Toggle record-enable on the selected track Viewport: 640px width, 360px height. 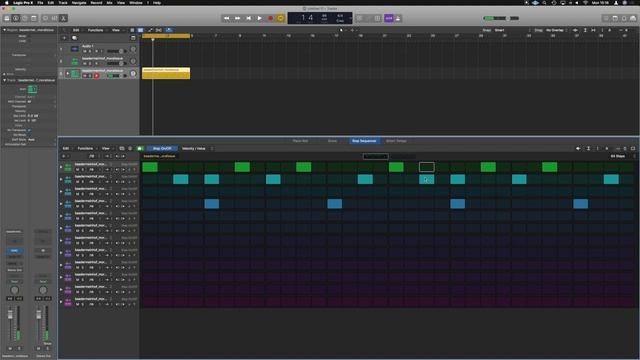pos(97,76)
